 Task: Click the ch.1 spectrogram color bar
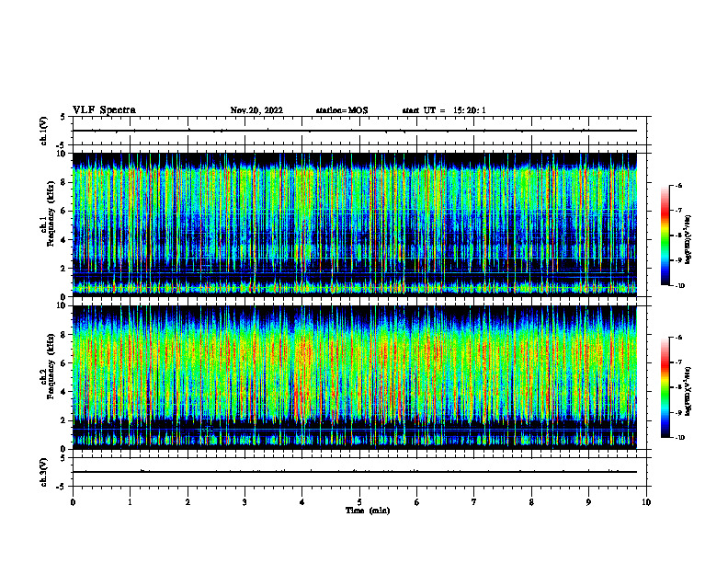pos(665,236)
